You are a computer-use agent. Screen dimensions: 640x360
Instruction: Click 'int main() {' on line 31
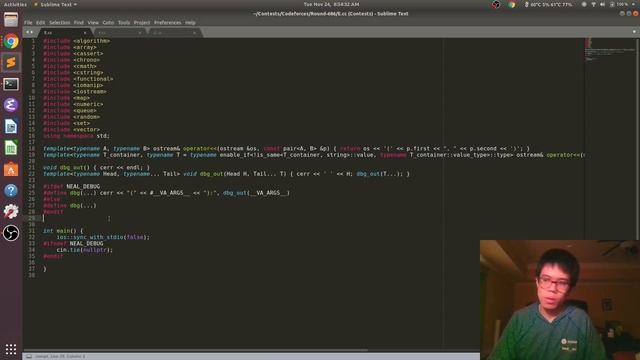pyautogui.click(x=63, y=231)
